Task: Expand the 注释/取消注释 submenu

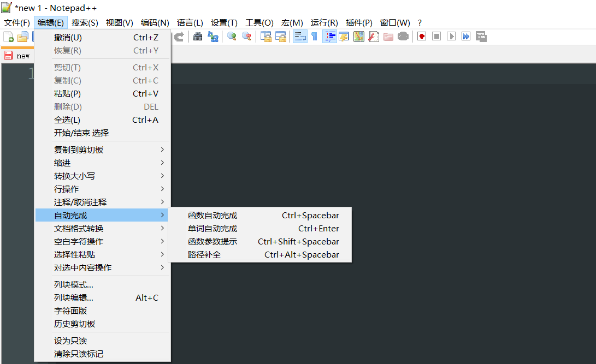Action: tap(102, 202)
